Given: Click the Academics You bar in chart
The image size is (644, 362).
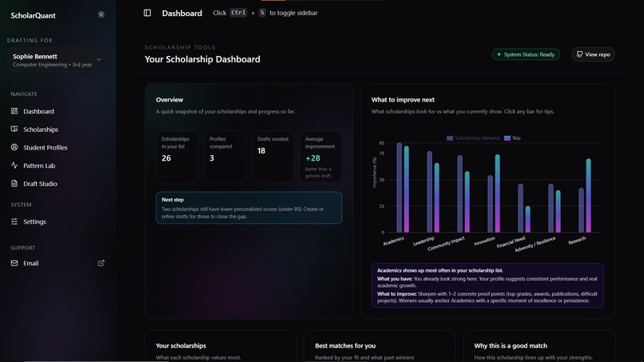Looking at the screenshot, I should point(406,189).
